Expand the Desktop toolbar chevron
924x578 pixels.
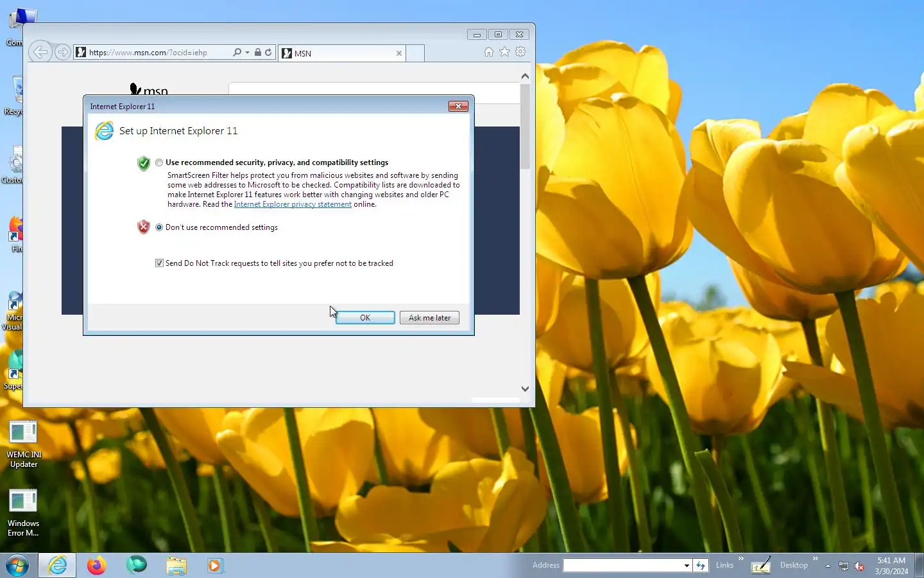coord(816,559)
